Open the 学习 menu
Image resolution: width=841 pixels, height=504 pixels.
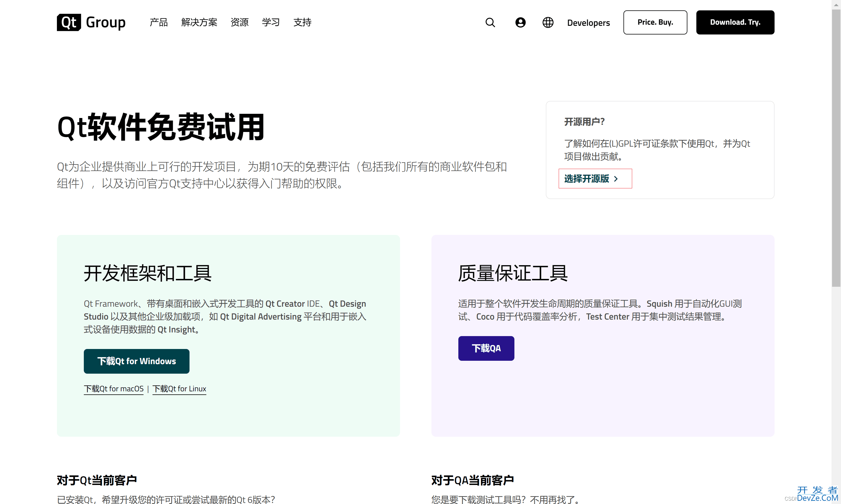click(271, 22)
